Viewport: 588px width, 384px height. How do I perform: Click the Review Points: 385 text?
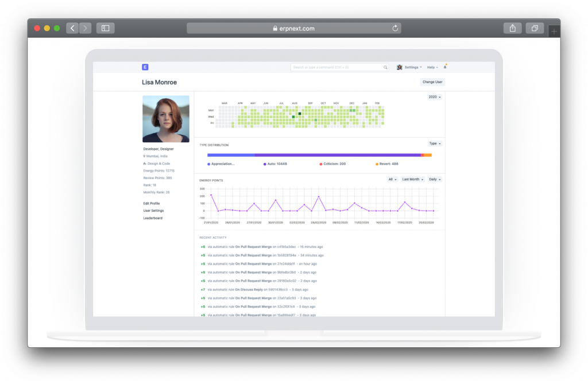click(x=157, y=178)
